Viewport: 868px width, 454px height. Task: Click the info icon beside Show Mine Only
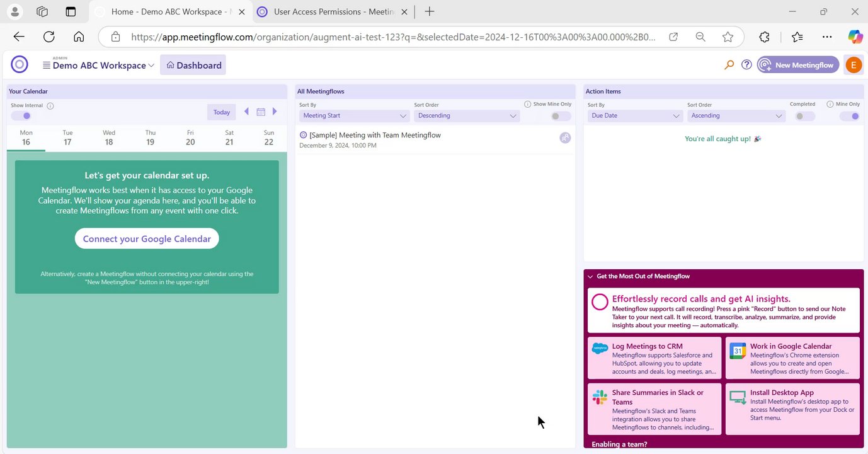click(528, 104)
